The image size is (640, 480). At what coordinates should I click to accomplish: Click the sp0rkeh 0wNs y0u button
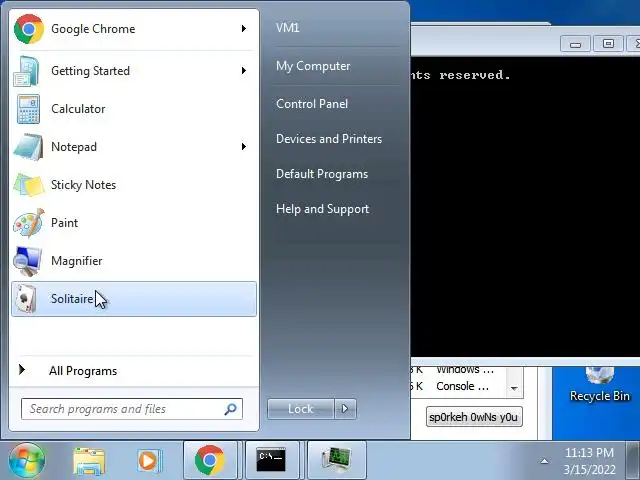coord(474,417)
